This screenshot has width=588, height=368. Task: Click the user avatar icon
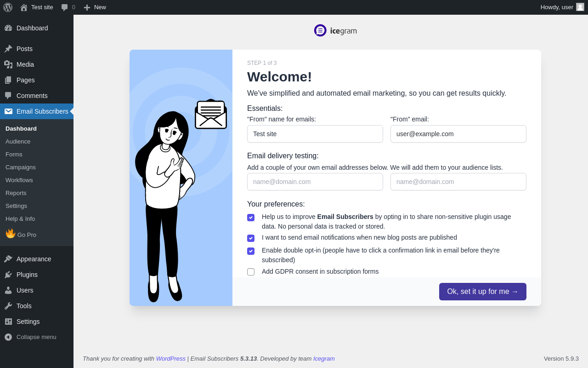pyautogui.click(x=580, y=7)
